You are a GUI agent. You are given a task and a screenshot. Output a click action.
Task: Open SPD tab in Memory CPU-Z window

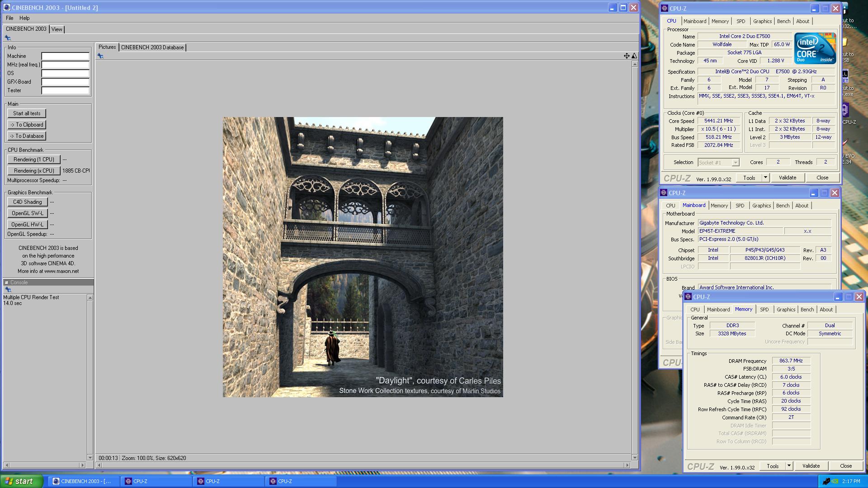(764, 310)
